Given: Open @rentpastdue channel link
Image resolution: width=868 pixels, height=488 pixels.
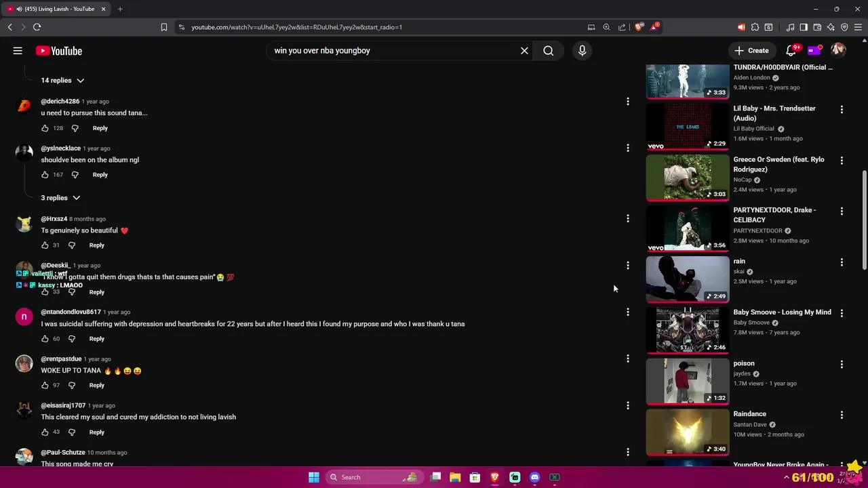Looking at the screenshot, I should (61, 359).
